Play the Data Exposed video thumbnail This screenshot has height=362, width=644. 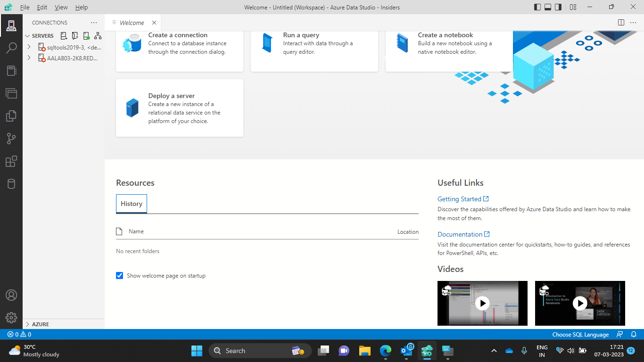pos(580,304)
